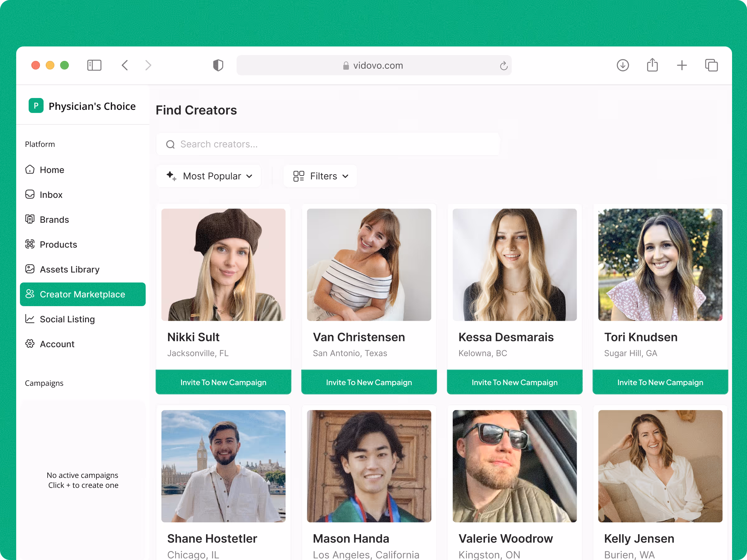Click the Social Listing chart icon
Image resolution: width=747 pixels, height=560 pixels.
pos(30,319)
